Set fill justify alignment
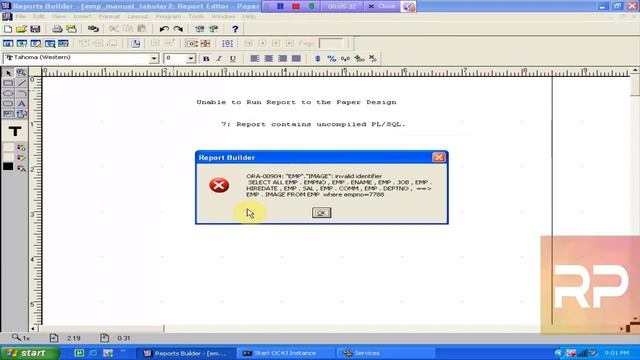640x360 pixels. 296,58
